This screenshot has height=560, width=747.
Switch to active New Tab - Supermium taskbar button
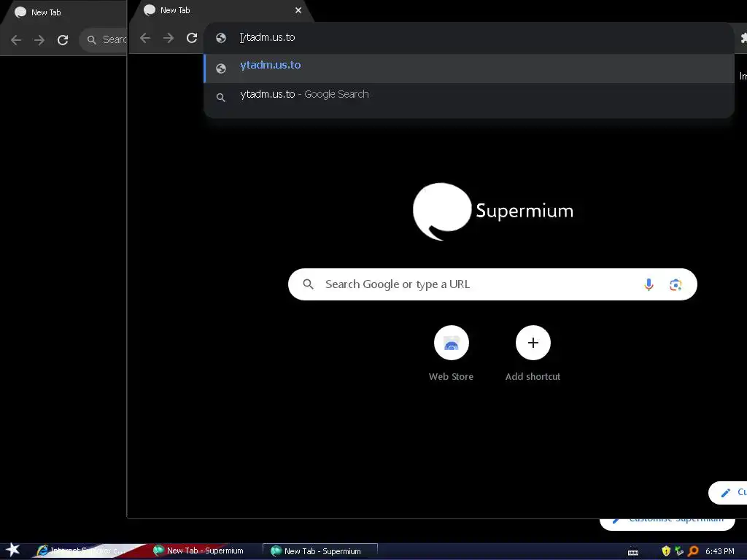[320, 551]
